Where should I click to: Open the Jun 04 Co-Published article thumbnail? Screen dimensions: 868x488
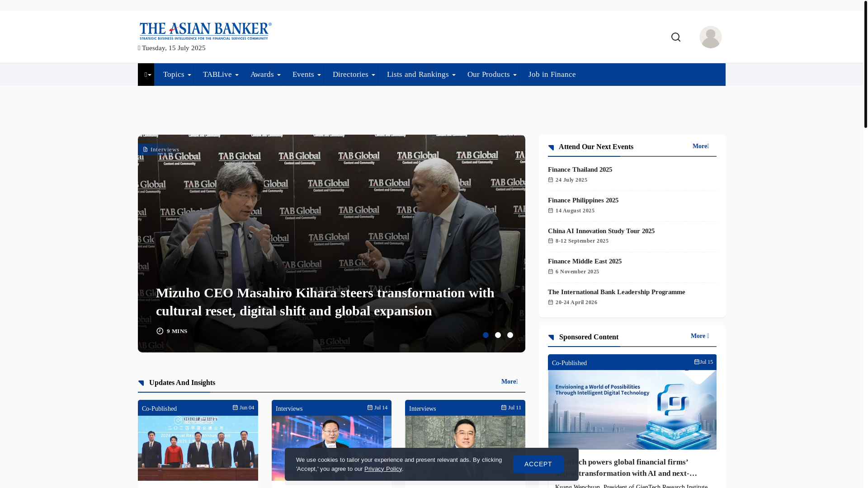[198, 448]
